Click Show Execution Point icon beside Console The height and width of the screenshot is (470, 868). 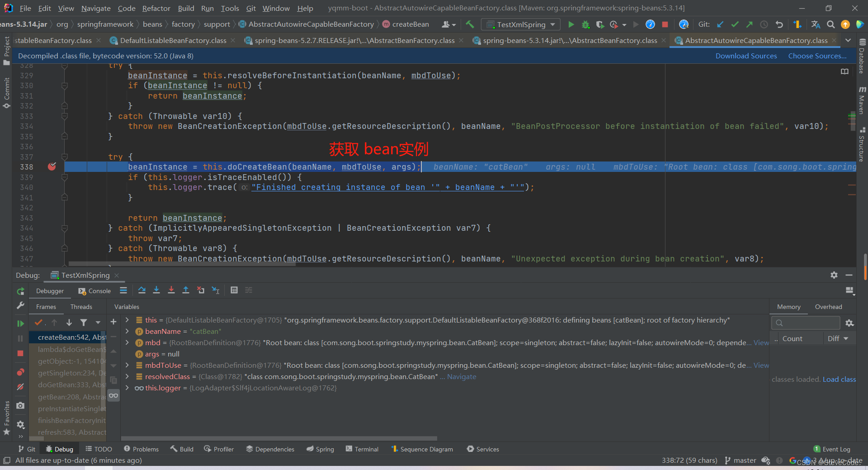click(x=123, y=290)
